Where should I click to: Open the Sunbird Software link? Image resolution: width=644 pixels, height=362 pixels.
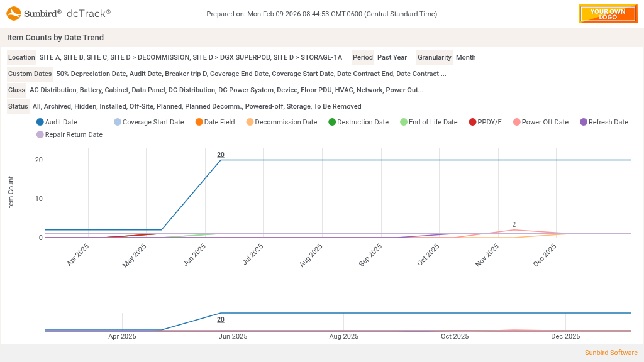tap(611, 353)
